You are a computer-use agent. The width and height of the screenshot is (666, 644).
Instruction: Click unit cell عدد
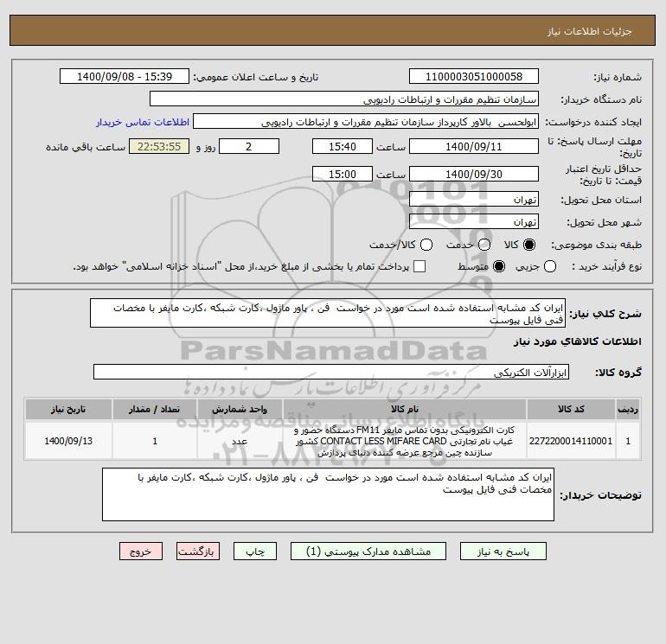click(x=240, y=441)
